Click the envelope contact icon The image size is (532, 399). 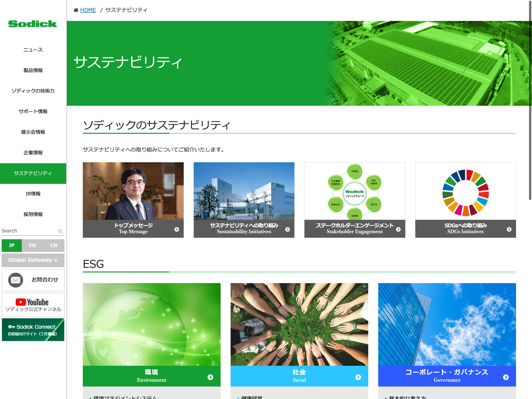coord(16,280)
